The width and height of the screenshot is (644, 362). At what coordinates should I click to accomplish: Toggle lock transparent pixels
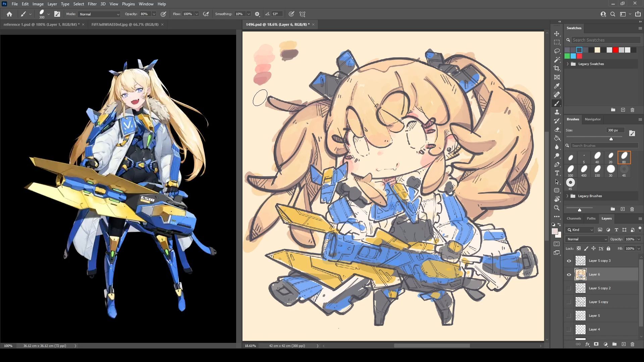point(579,248)
